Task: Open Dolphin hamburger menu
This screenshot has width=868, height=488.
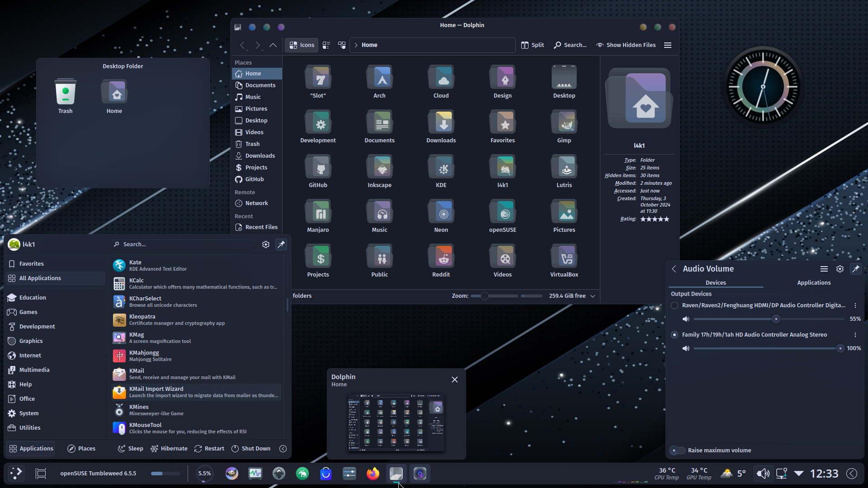Action: [668, 45]
